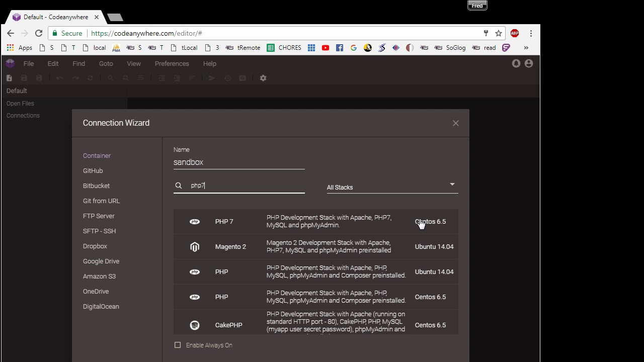Image resolution: width=644 pixels, height=362 pixels.
Task: Open the tLocal bookmark
Action: (184, 48)
